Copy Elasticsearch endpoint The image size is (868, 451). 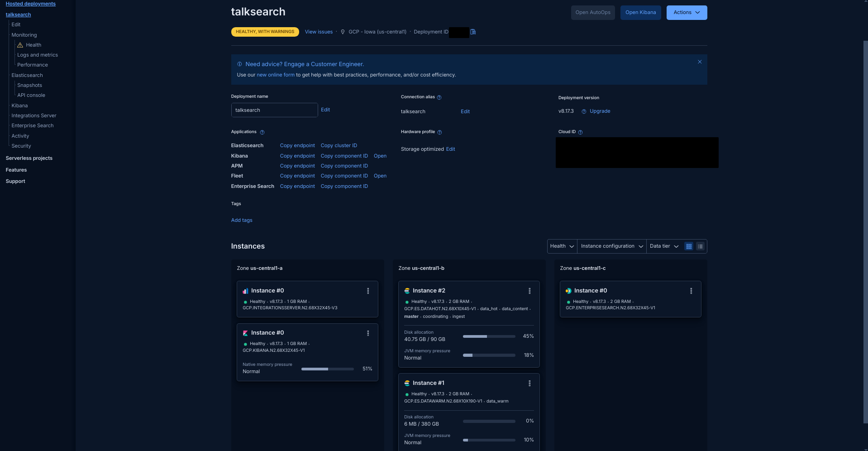[x=297, y=146]
